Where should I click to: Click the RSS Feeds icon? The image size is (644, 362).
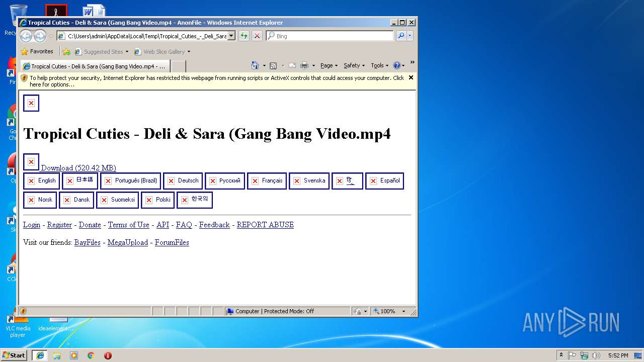pos(273,65)
